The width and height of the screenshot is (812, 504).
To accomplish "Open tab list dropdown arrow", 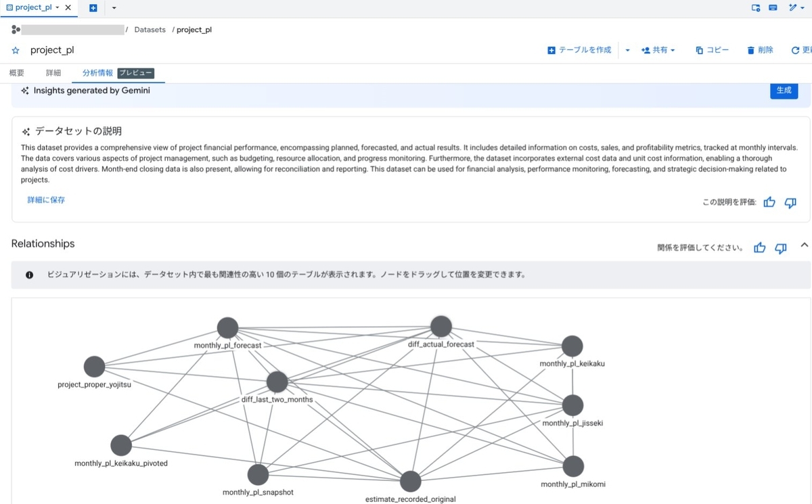I will [114, 7].
